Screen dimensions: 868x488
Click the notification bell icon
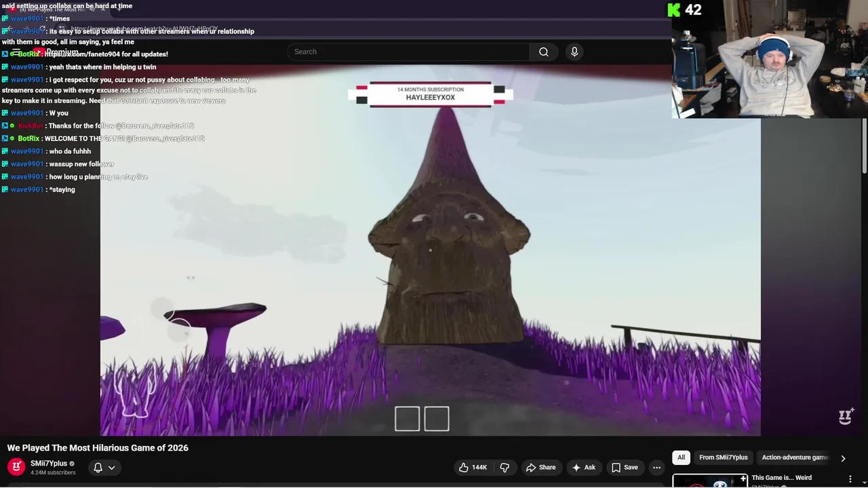(98, 467)
